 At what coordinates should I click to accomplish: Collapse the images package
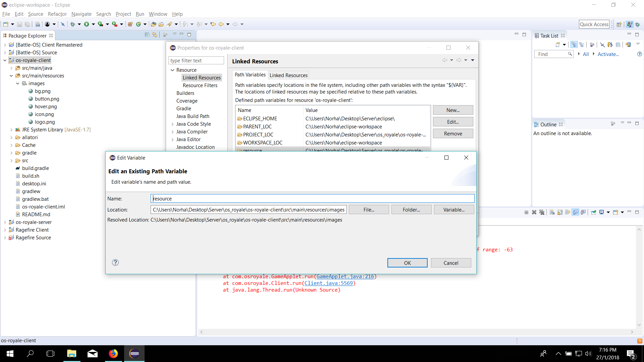pos(18,83)
